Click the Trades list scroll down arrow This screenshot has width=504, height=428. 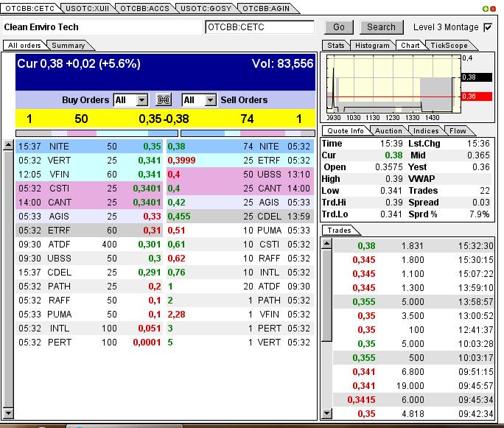coord(327,413)
